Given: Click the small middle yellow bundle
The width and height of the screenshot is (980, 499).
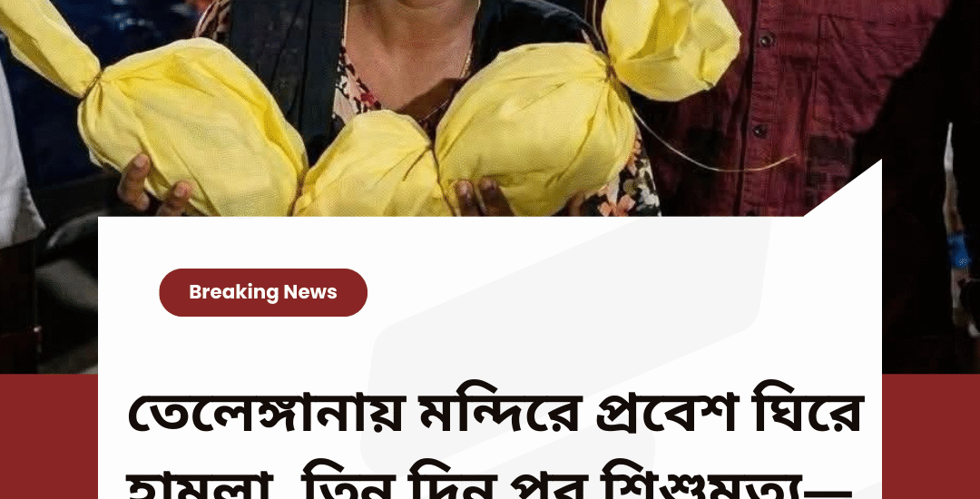Looking at the screenshot, I should [x=368, y=167].
